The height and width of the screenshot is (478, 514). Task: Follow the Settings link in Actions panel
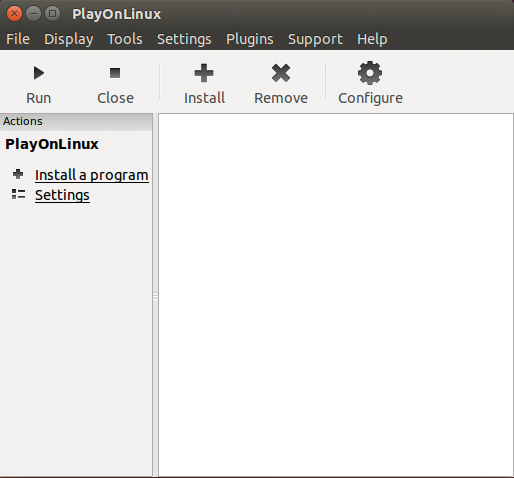[x=62, y=195]
